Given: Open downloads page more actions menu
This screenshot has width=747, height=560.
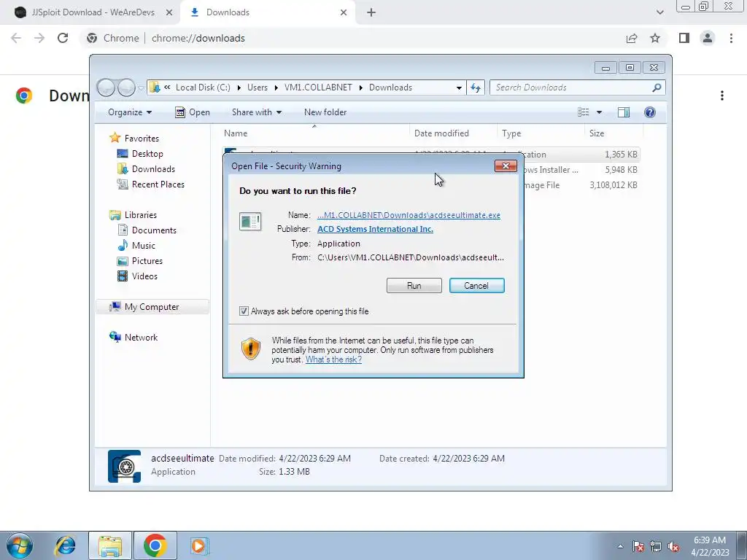Looking at the screenshot, I should click(x=722, y=96).
